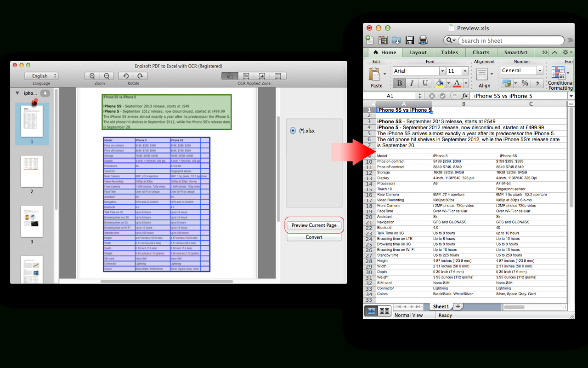Rotate the page counterclockwise
This screenshot has height=368, width=588.
click(x=126, y=76)
